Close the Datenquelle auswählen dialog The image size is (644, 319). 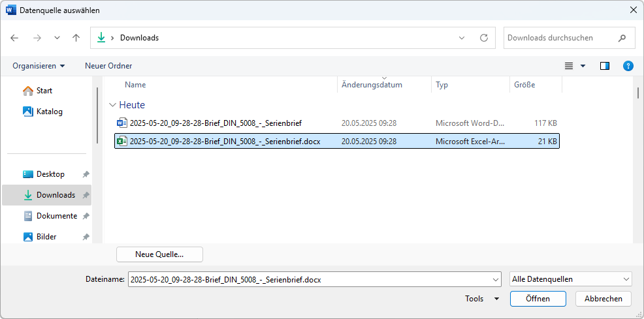tap(634, 10)
